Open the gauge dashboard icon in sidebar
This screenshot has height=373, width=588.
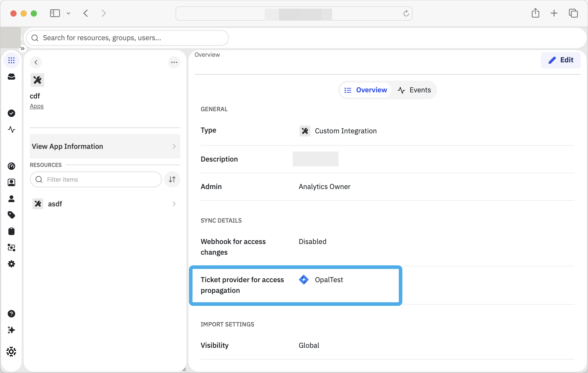pos(11,166)
